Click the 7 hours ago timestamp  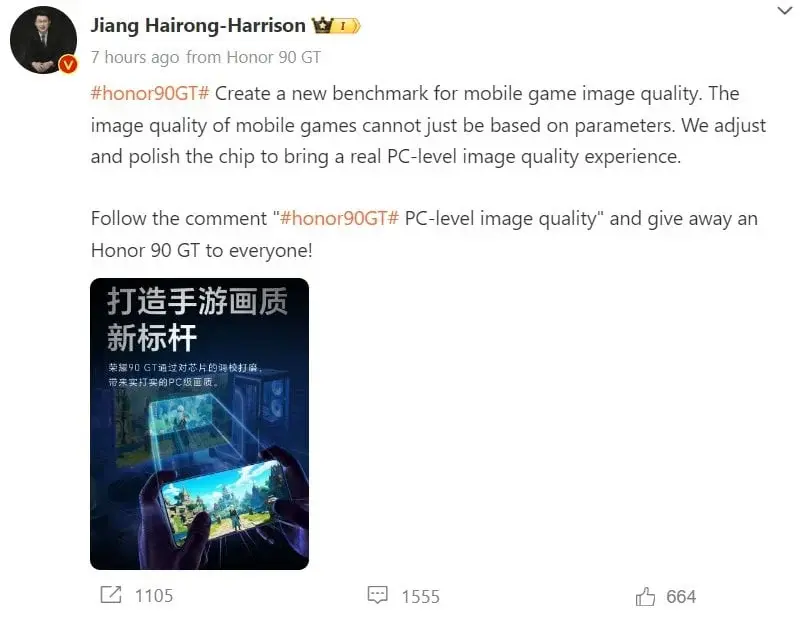click(135, 57)
